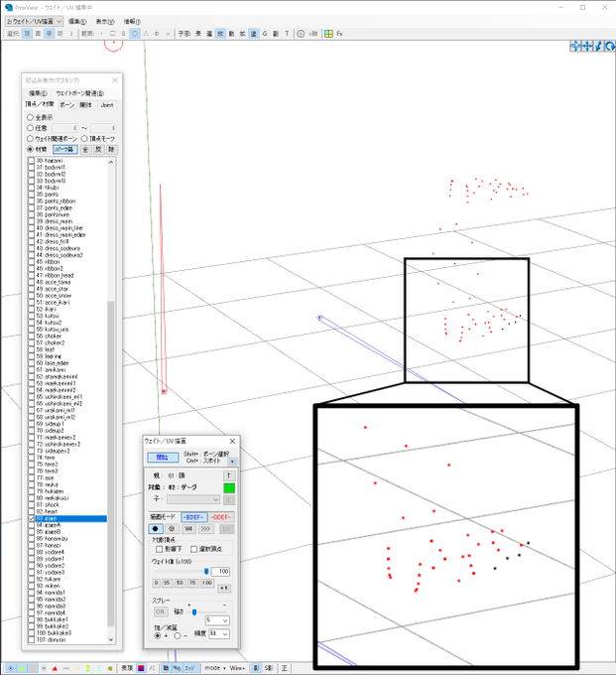Image resolution: width=616 pixels, height=675 pixels.
Task: Toggle the S影 self-shadow button
Action: 269,668
